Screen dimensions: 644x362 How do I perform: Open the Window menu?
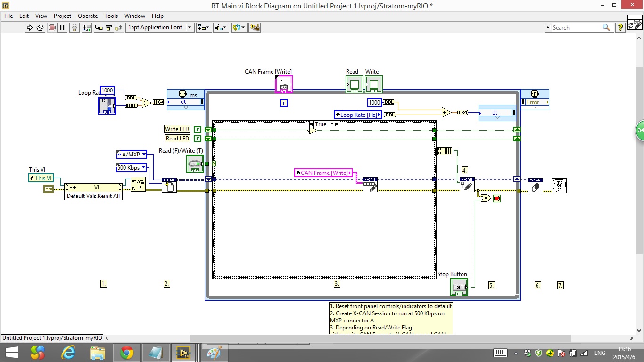coord(135,16)
